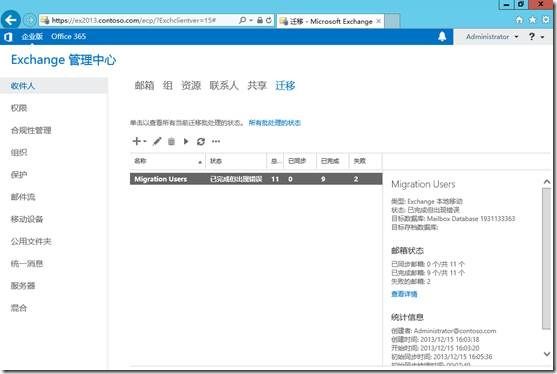Sort by the 失败 column header
This screenshot has height=374, width=557.
tap(366, 161)
